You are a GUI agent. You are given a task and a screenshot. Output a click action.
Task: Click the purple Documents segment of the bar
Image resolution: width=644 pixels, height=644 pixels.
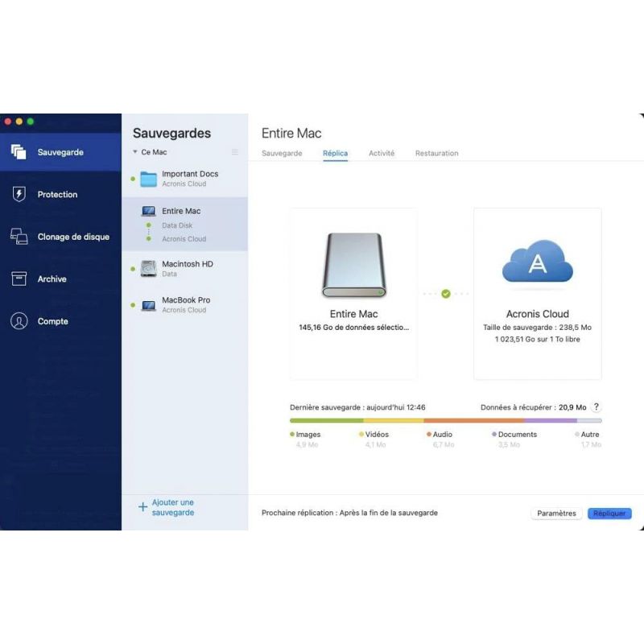pos(551,420)
